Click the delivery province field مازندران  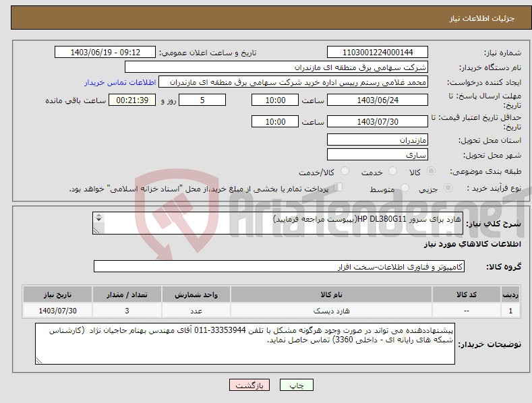[378, 139]
